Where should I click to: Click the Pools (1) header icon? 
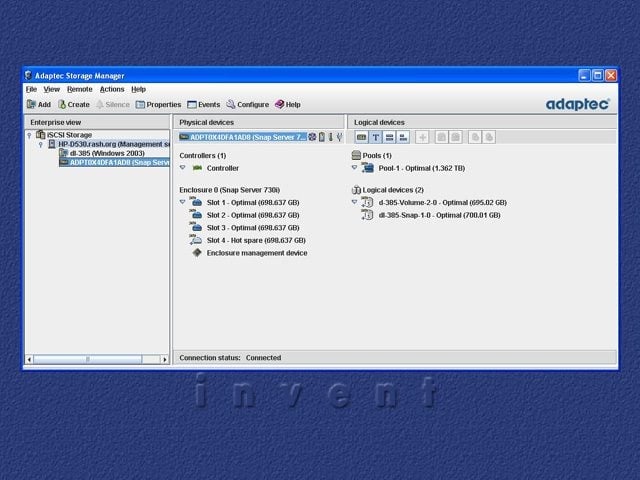[x=356, y=155]
